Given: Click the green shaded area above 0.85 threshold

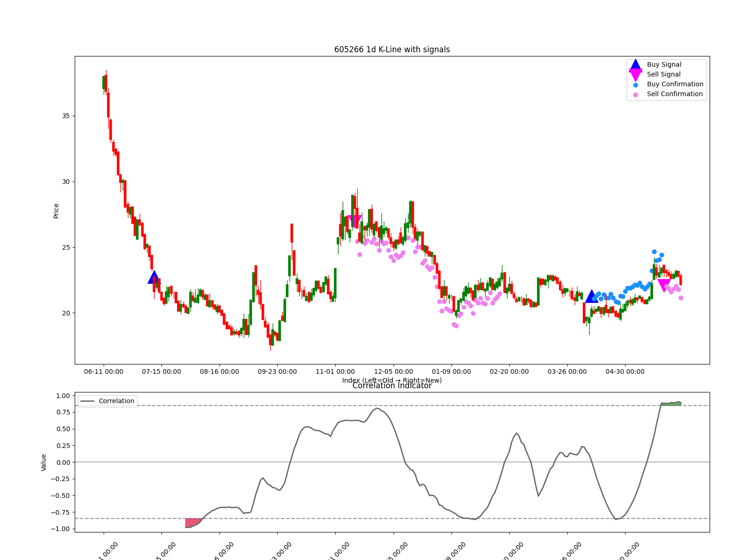Looking at the screenshot, I should coord(671,404).
